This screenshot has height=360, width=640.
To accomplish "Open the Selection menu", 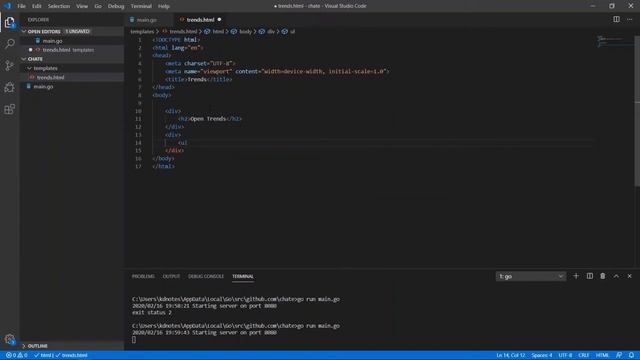I will (x=59, y=6).
